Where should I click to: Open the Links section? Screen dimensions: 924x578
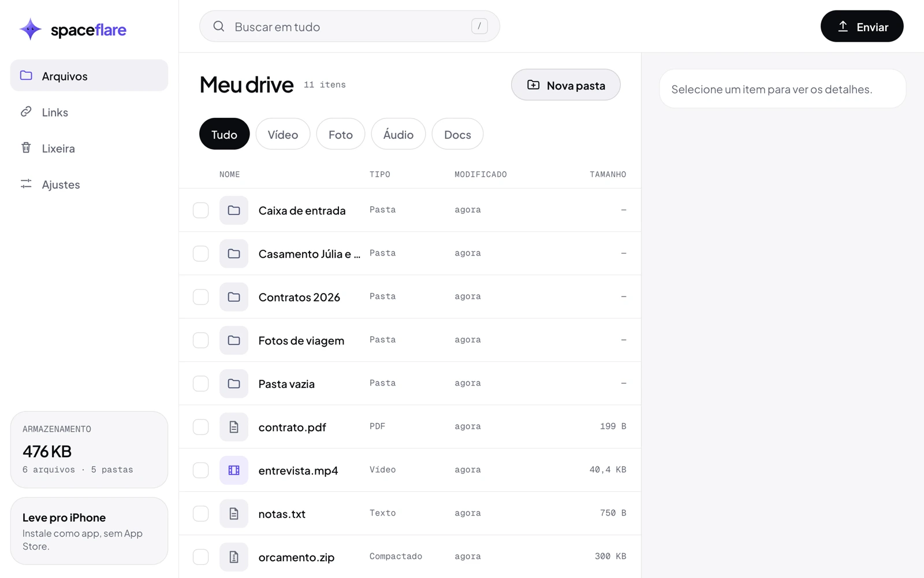click(89, 112)
